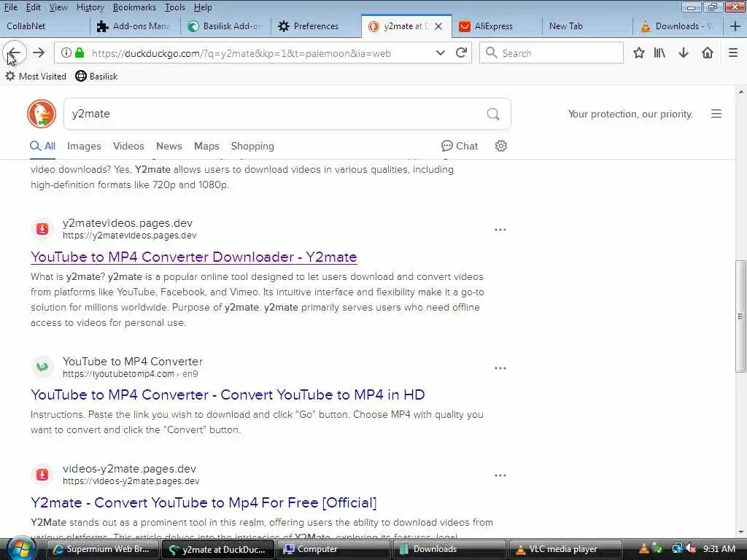Select the All results tab
This screenshot has width=747, height=560.
pos(43,146)
